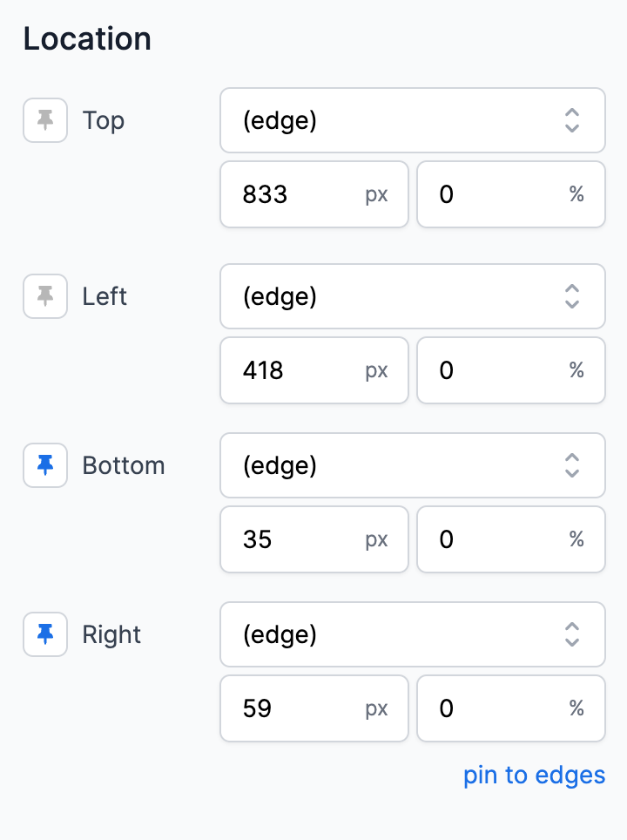Unpin the Bottom edge pin

click(45, 465)
